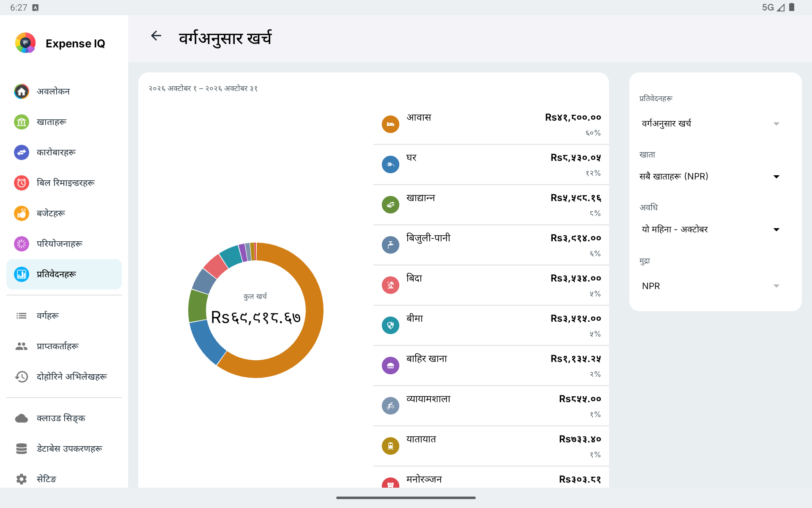Screen dimensions: 812x508
Task: Expand the यो महिना - अक्टोबर period dropdown
Action: pyautogui.click(x=710, y=229)
